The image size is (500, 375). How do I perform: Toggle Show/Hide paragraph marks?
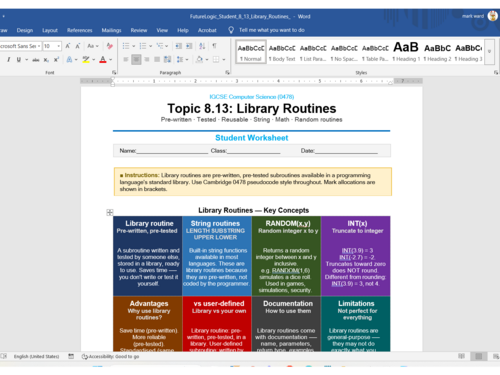(x=214, y=46)
